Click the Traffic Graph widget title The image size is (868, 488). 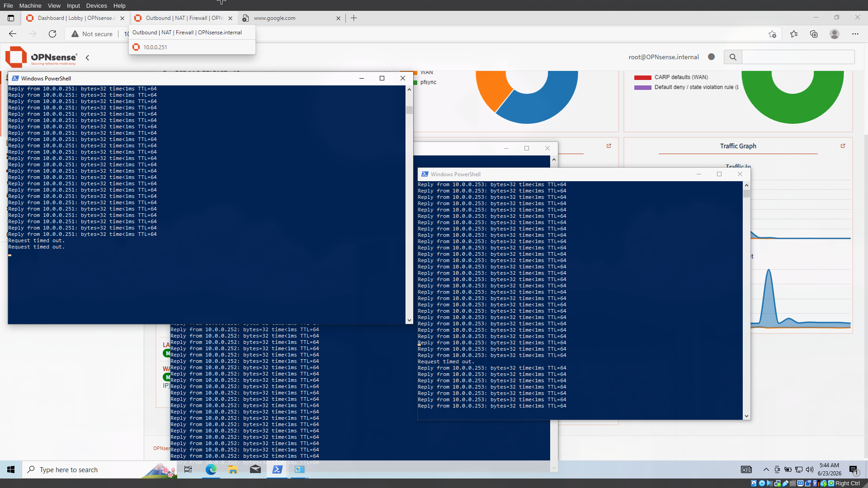tap(738, 146)
